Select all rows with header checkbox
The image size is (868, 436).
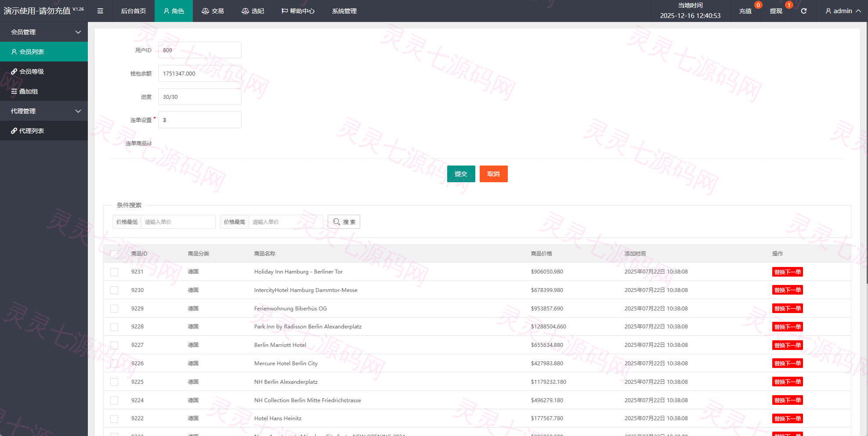coord(114,254)
